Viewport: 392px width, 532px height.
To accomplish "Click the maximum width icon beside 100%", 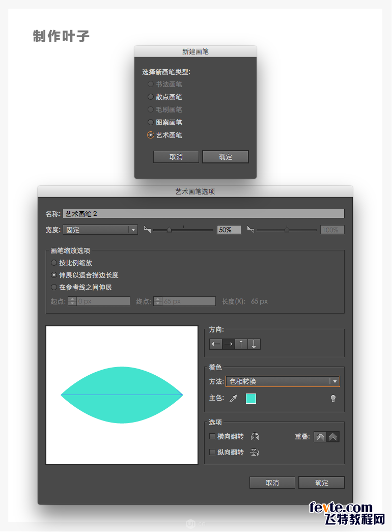I will [251, 230].
